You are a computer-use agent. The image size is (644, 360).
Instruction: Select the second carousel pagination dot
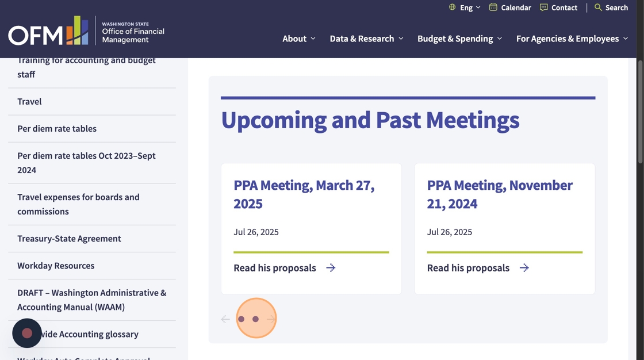pyautogui.click(x=256, y=319)
